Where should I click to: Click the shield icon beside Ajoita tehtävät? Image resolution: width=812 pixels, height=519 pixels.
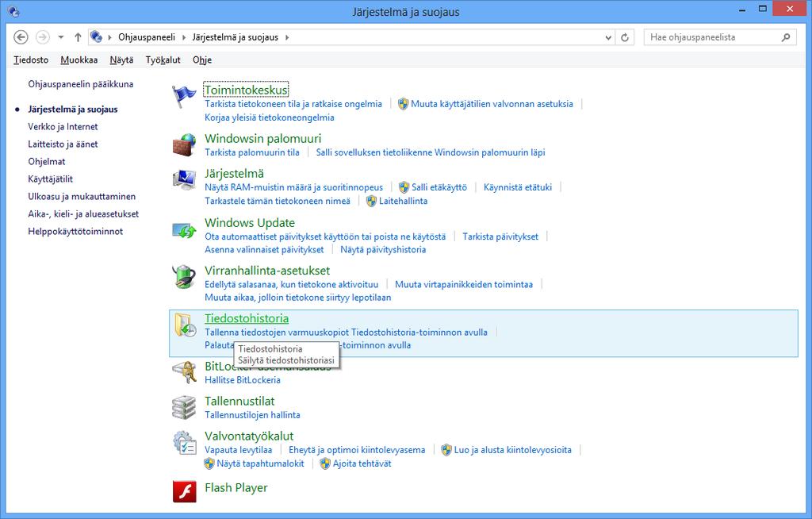coord(325,463)
